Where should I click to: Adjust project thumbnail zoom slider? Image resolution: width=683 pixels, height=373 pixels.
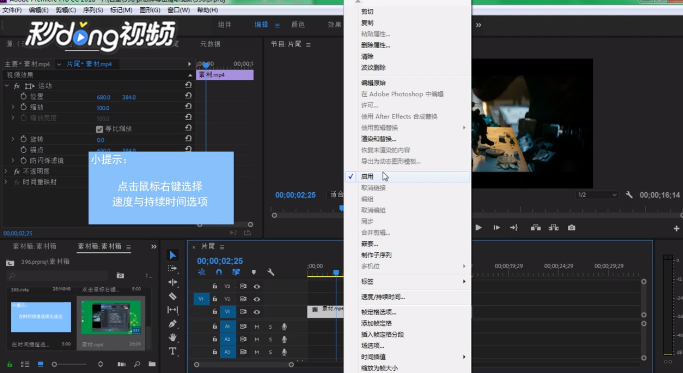[x=54, y=364]
